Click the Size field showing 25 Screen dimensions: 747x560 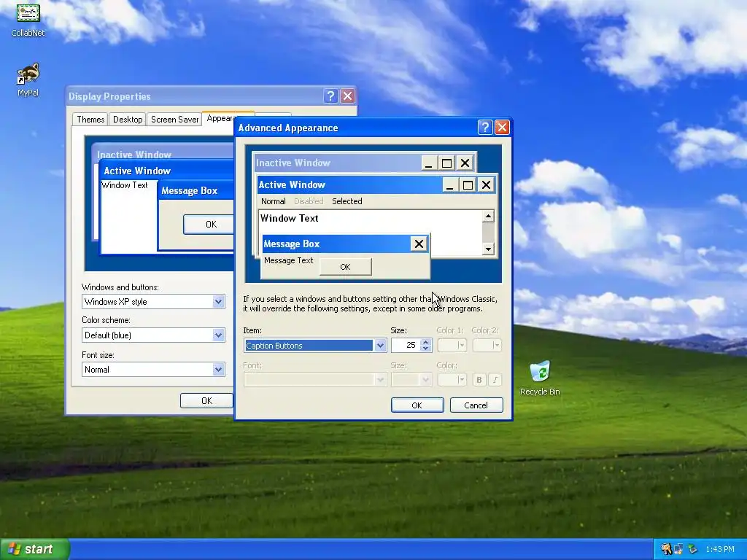click(406, 345)
